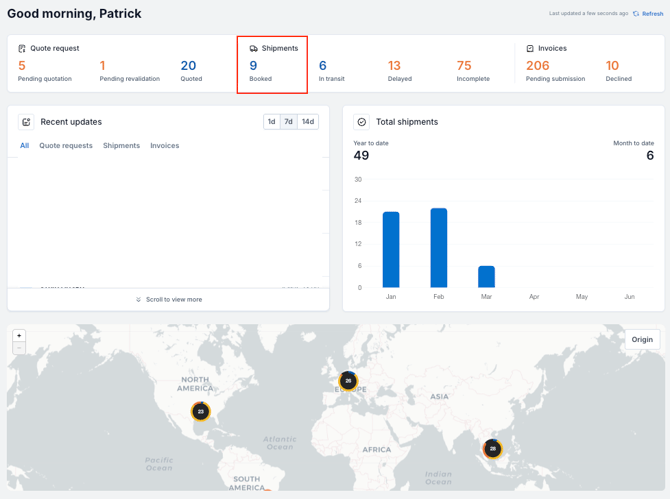Click the Shipments truck icon
The image size is (670, 499).
(x=254, y=48)
